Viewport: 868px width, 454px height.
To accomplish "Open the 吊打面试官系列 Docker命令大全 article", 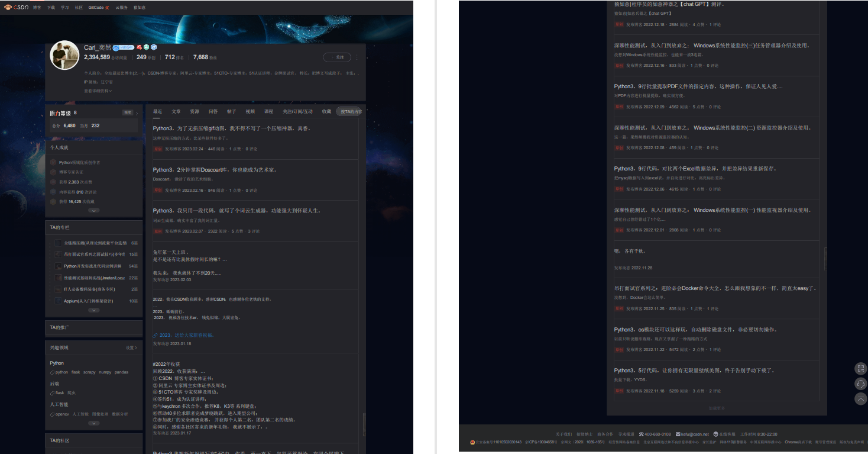I will (x=715, y=289).
